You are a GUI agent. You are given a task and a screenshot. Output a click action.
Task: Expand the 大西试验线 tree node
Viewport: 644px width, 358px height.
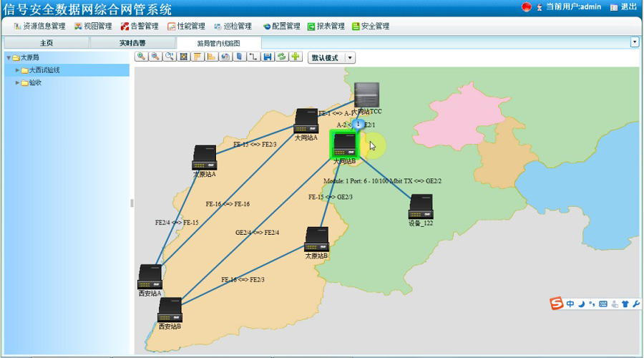click(x=18, y=70)
